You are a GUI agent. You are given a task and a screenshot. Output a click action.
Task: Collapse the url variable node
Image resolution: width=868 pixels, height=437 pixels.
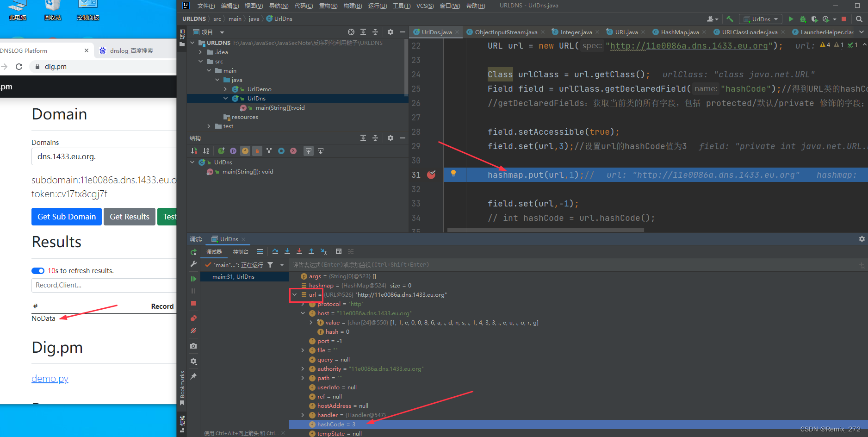point(294,294)
